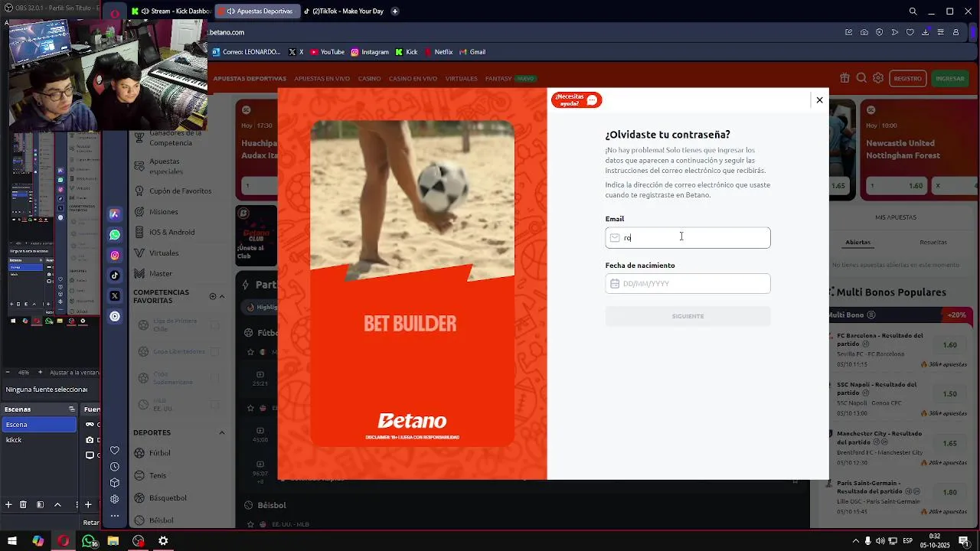Click the SIGUIENTE button
The image size is (980, 551).
tap(688, 316)
